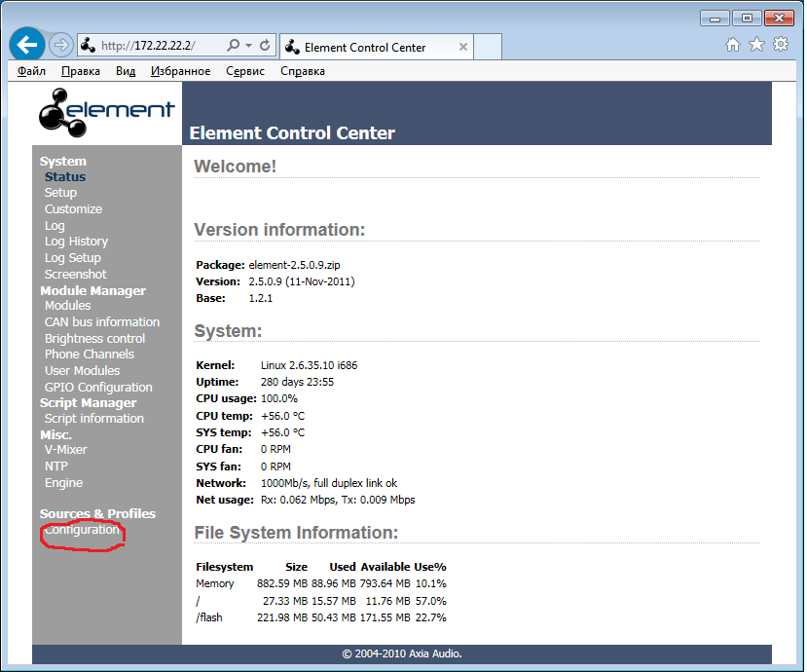The width and height of the screenshot is (807, 672).
Task: Open the V-Mixer link
Action: tap(65, 450)
